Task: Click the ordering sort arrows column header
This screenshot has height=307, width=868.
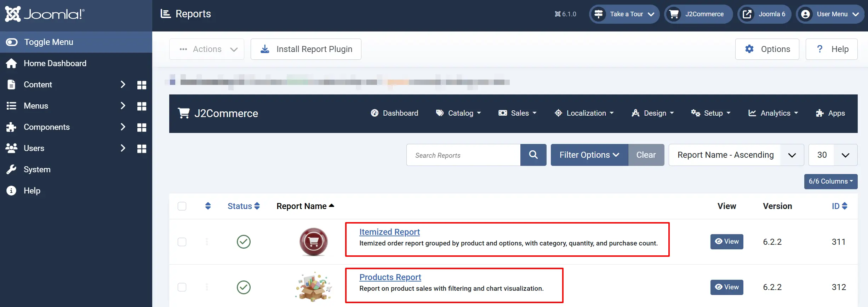Action: click(x=208, y=206)
